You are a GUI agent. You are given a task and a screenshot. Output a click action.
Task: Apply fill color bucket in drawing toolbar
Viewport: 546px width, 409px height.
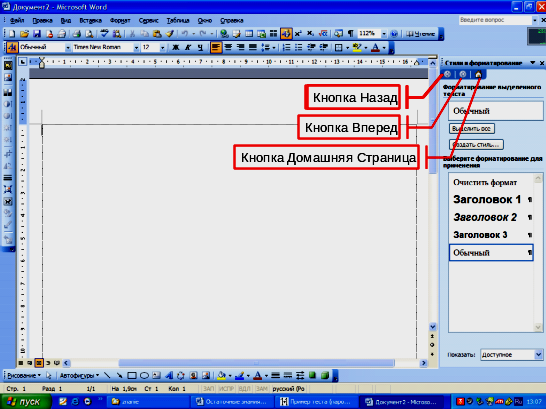[221, 376]
